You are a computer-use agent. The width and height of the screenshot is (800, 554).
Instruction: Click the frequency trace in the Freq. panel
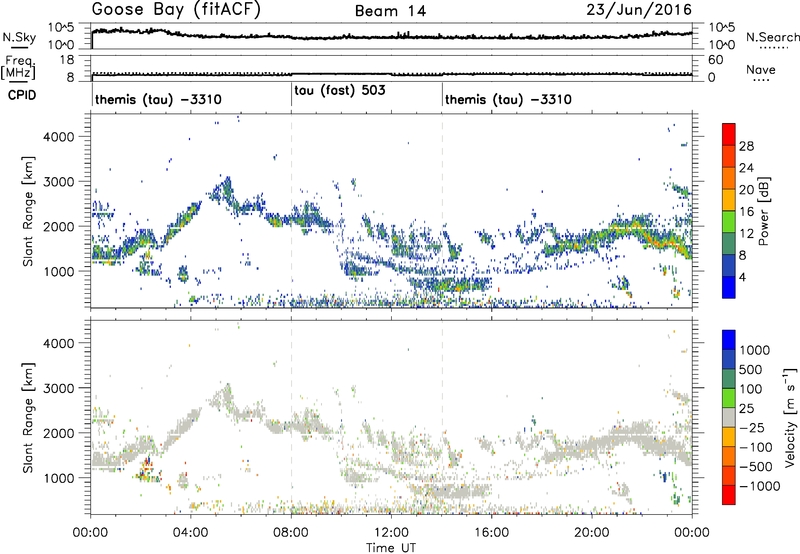391,74
